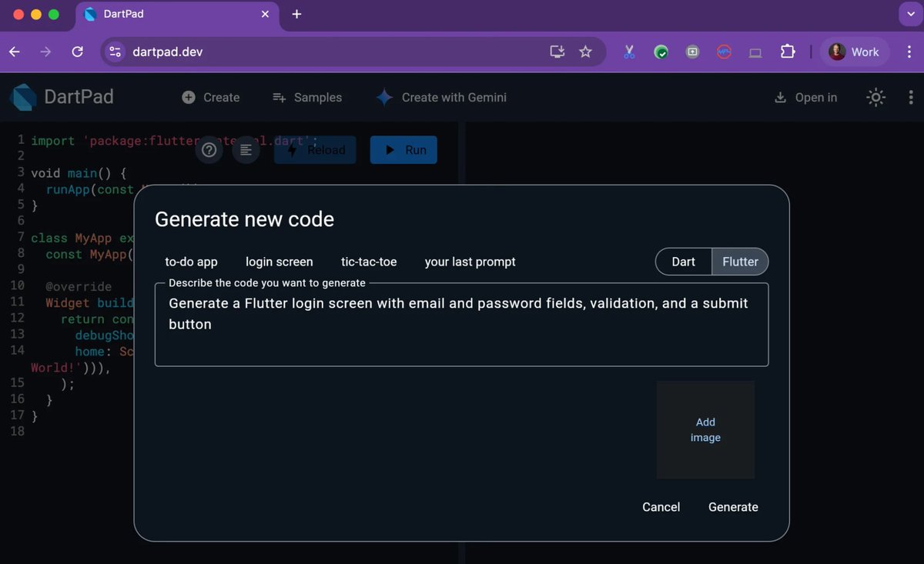924x564 pixels.
Task: Click the format code icon
Action: pos(246,150)
